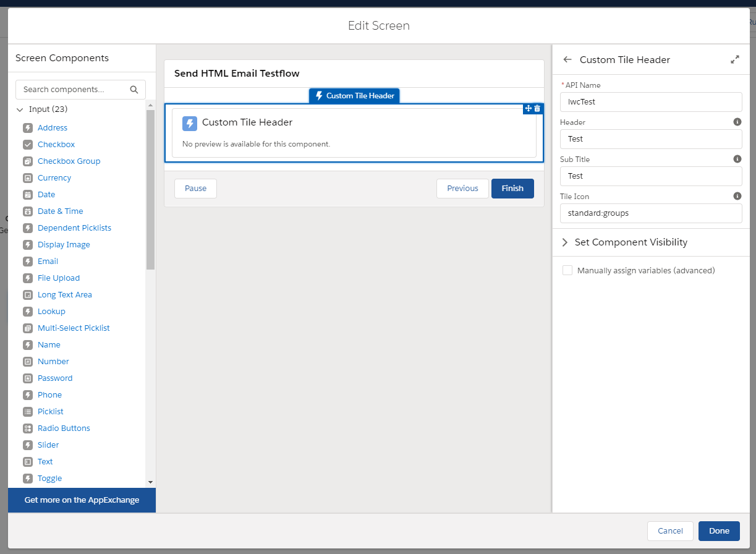Show help info for Sub Title field

point(737,159)
